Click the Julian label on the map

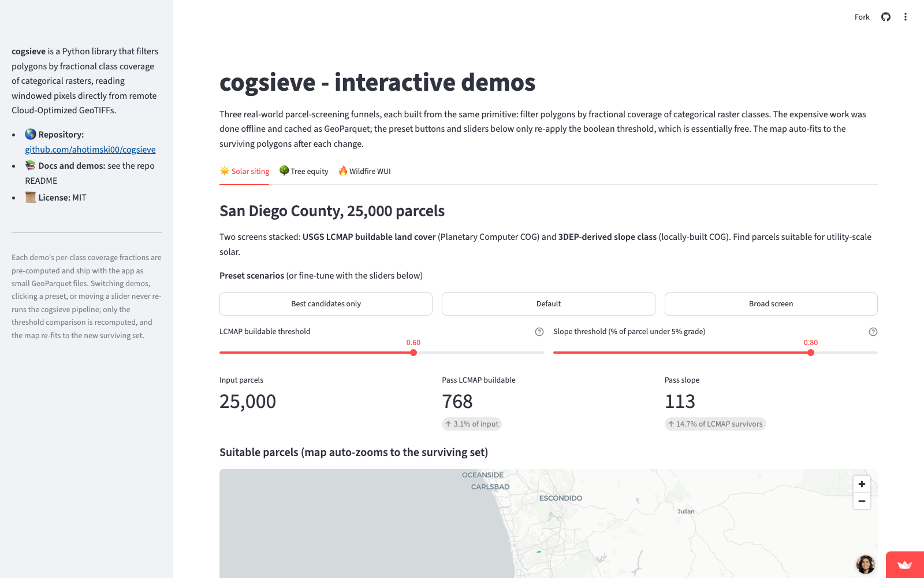(x=686, y=512)
